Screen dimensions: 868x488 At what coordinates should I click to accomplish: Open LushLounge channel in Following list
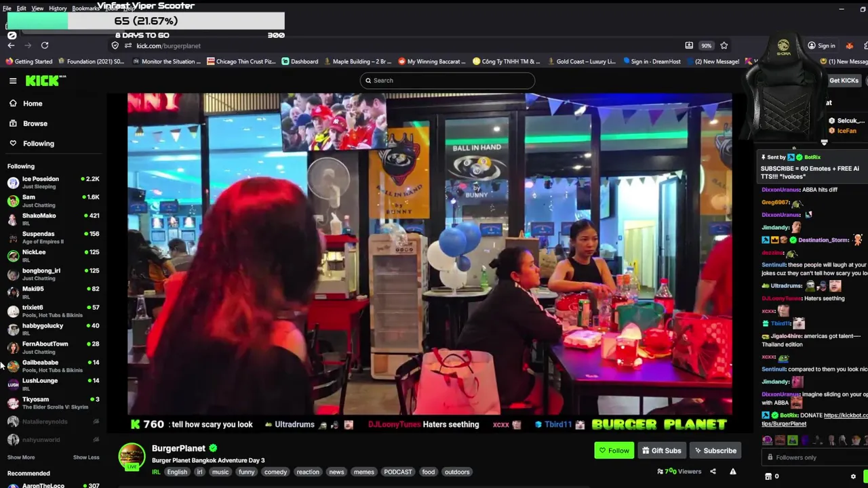pyautogui.click(x=53, y=384)
